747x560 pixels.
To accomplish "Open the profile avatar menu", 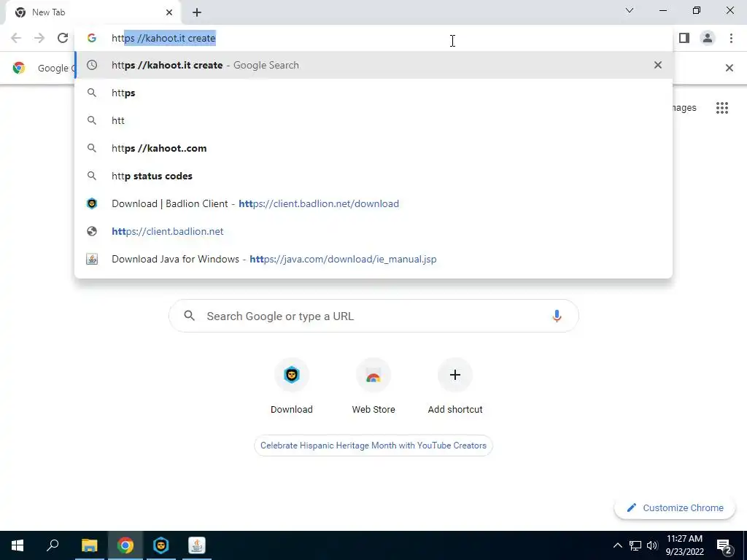I will tap(708, 38).
